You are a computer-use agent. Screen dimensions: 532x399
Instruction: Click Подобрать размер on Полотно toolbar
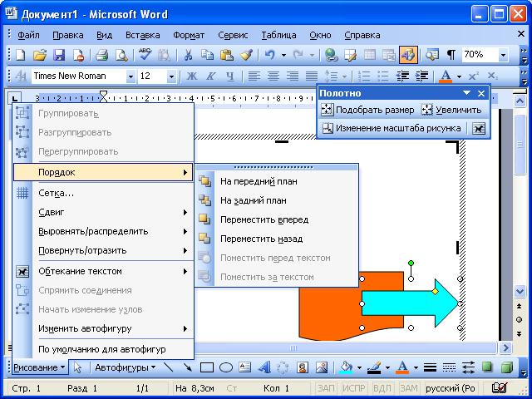tap(367, 110)
